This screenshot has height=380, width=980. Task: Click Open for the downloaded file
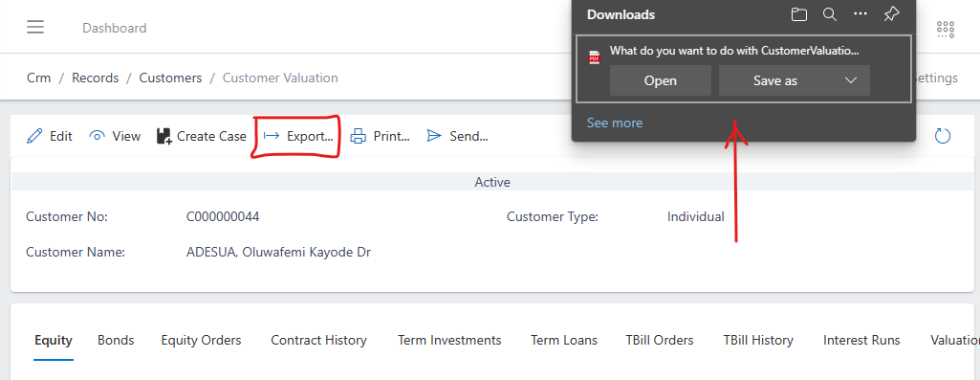[x=661, y=80]
